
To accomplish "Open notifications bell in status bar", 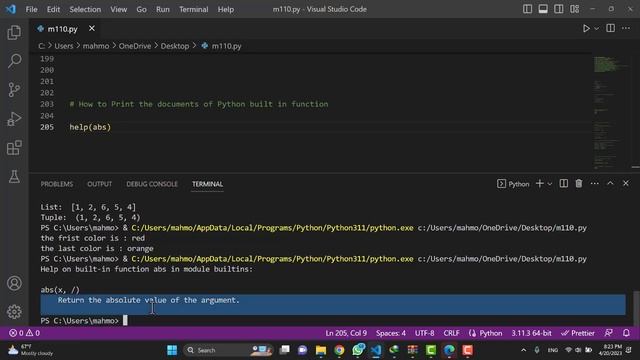I will 626,333.
